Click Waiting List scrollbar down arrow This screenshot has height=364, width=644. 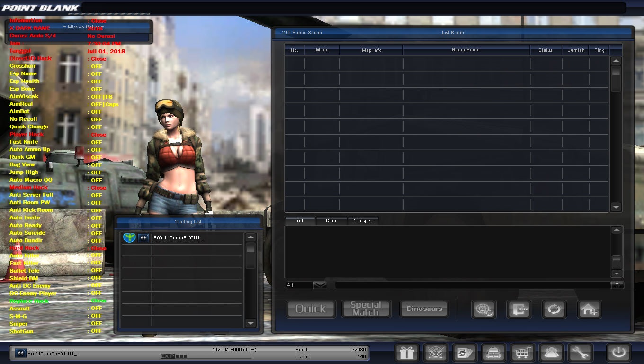(x=250, y=323)
